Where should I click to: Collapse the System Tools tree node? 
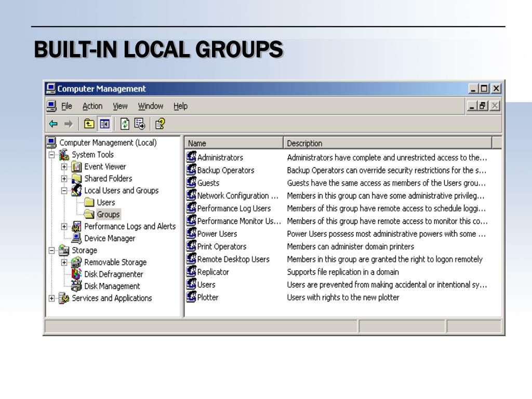pos(51,155)
